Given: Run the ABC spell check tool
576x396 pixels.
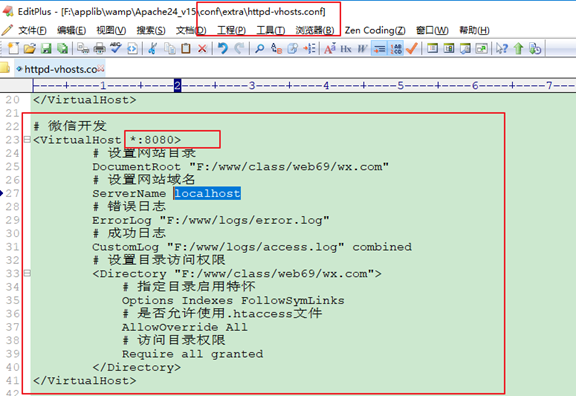Looking at the screenshot, I should [116, 48].
